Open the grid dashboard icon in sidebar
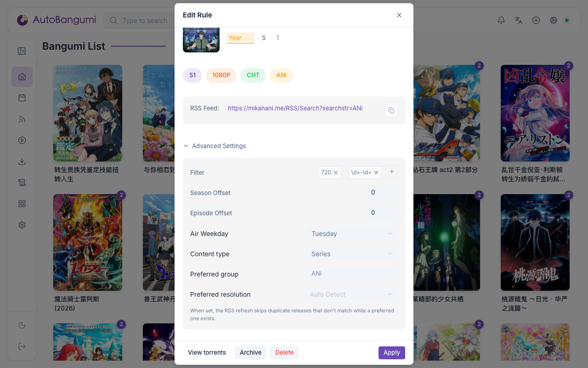This screenshot has height=368, width=588. [x=22, y=204]
